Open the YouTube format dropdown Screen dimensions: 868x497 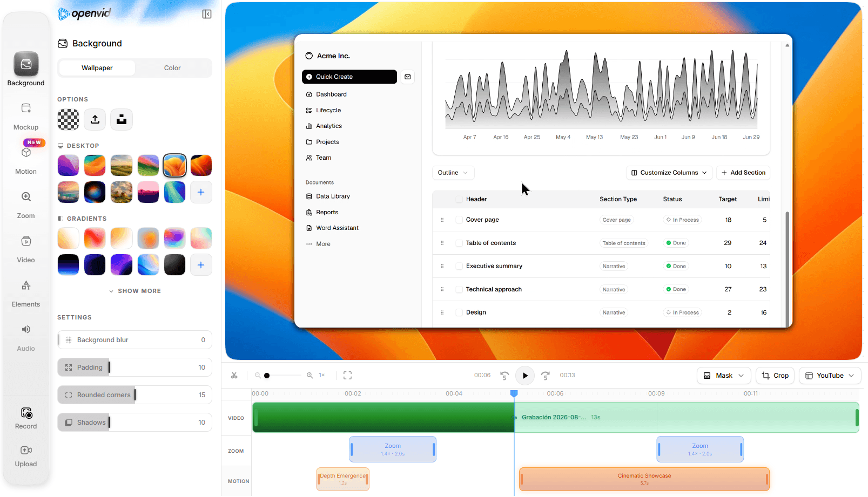coord(830,376)
